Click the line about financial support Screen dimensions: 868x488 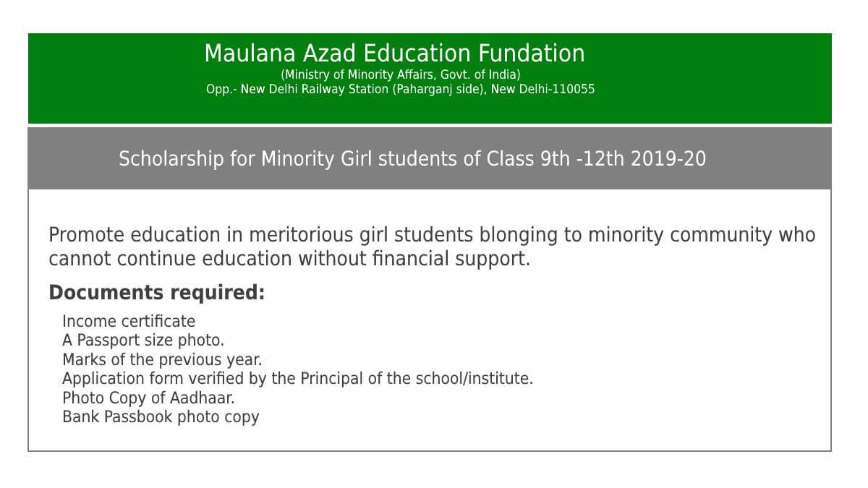click(x=289, y=258)
